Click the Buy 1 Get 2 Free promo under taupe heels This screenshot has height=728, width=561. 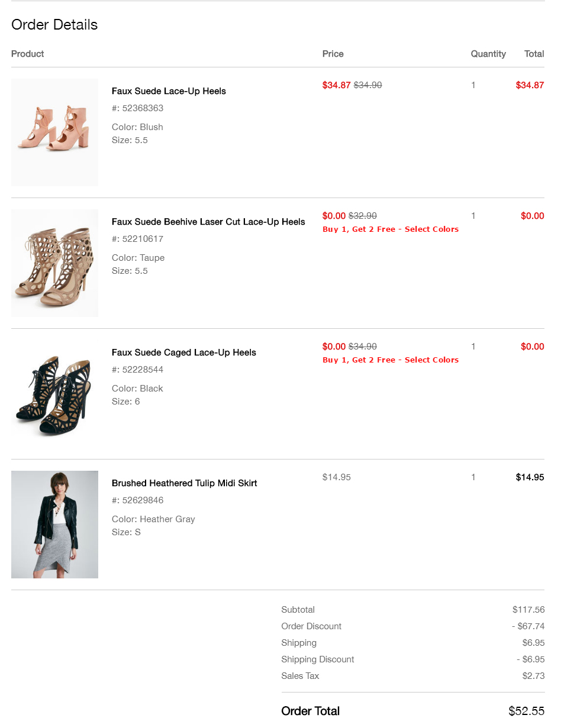coord(391,229)
